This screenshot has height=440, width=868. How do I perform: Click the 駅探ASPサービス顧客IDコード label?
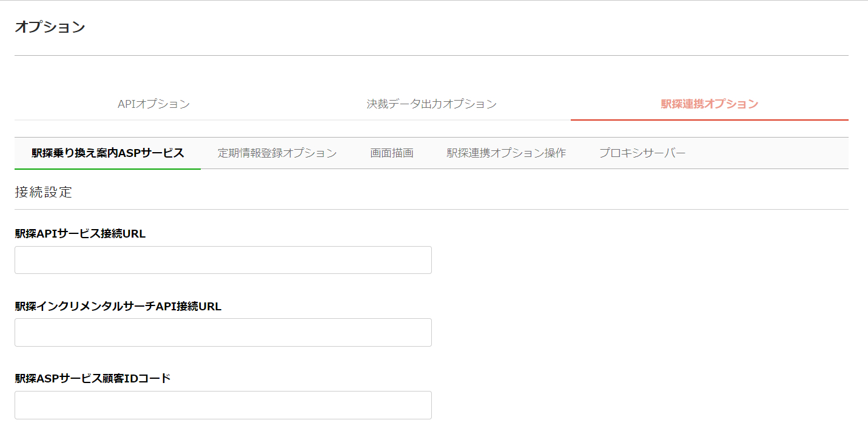(93, 379)
